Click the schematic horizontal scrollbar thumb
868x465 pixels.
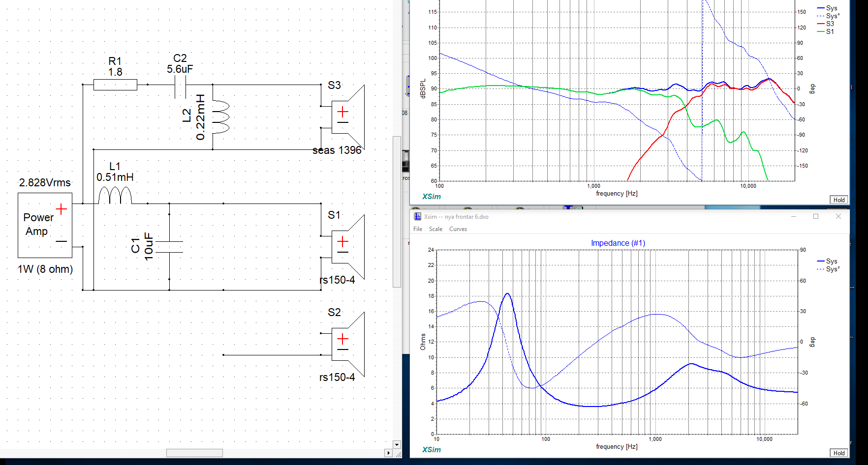(194, 453)
